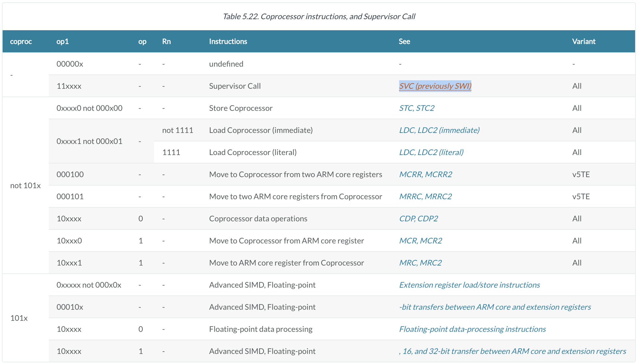Screen dimensions: 639x364
Task: Select the table caption Table 5.22
Action: [319, 17]
